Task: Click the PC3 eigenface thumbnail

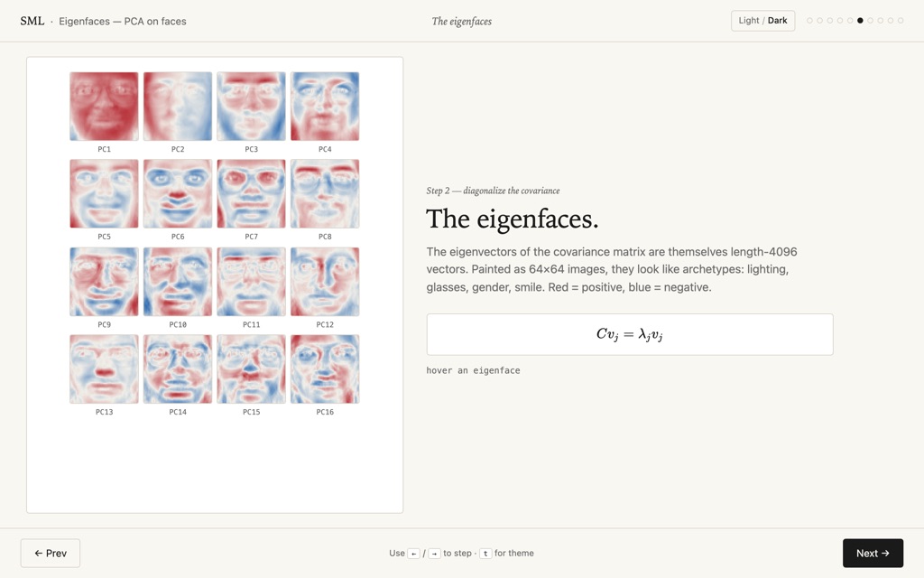Action: coord(251,107)
